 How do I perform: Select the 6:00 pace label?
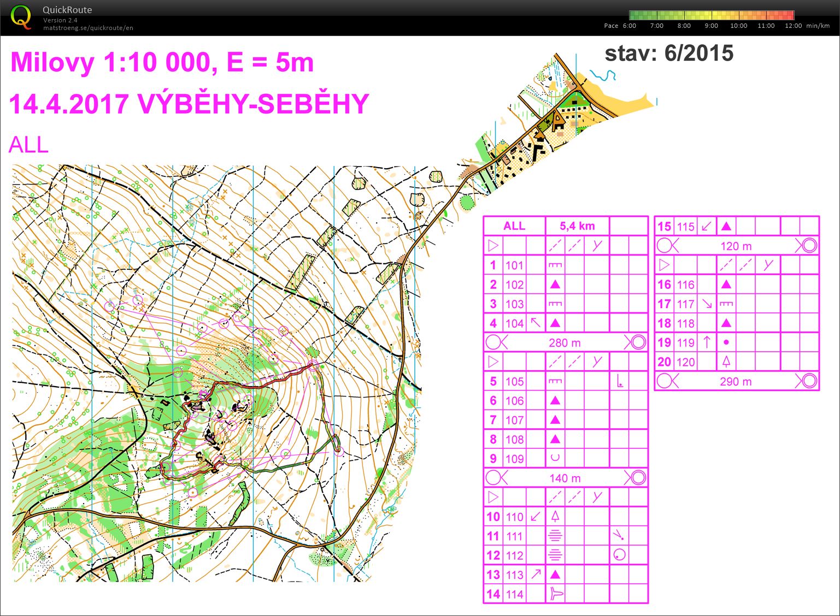630,26
